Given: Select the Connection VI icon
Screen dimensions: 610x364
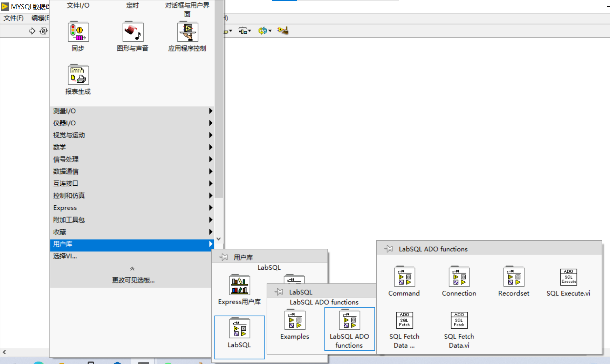Looking at the screenshot, I should tap(459, 277).
